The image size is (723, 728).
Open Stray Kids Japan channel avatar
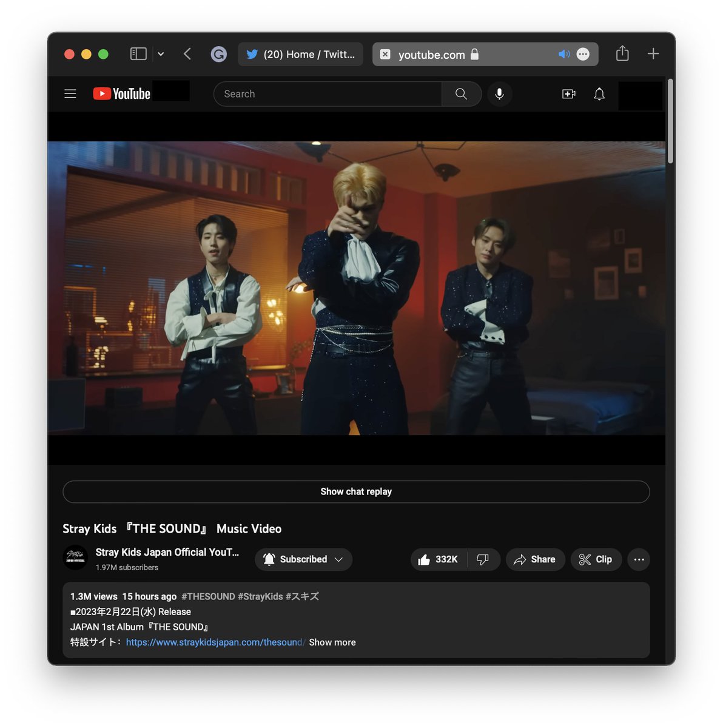pos(76,558)
